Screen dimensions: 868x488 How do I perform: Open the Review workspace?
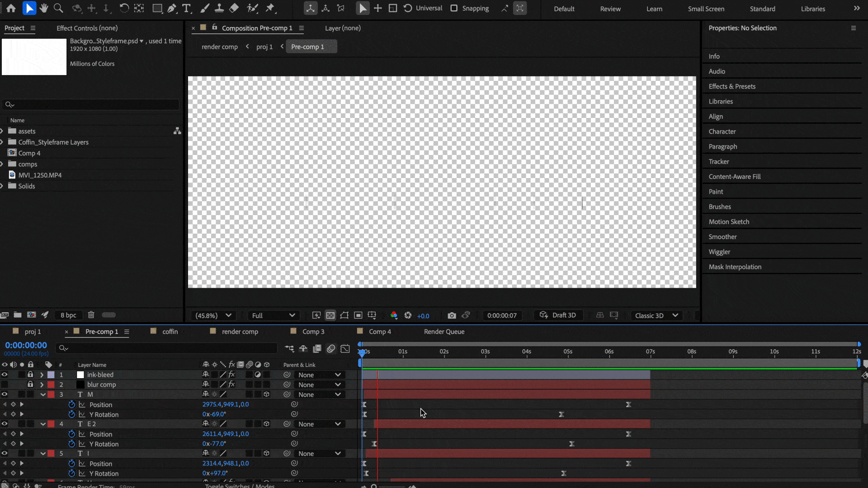(x=610, y=9)
